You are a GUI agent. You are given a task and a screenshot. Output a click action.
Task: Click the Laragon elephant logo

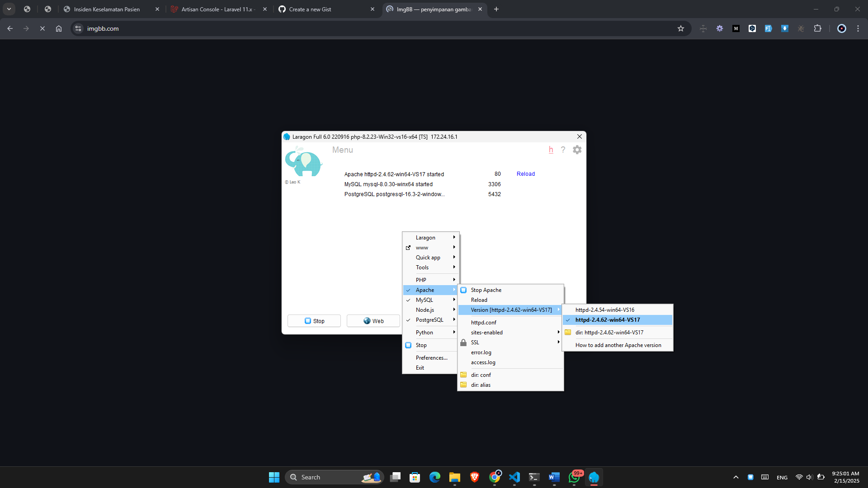303,162
